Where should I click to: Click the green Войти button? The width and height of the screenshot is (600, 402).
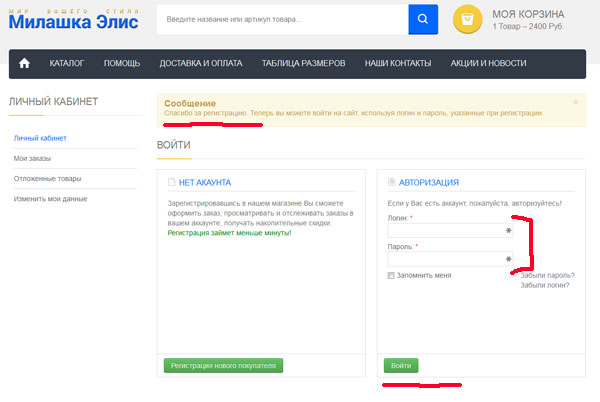pos(401,366)
